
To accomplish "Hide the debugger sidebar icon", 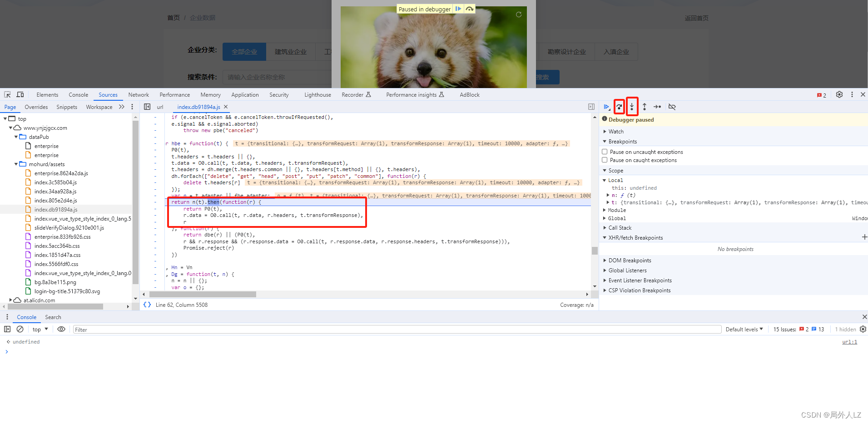I will [x=591, y=107].
